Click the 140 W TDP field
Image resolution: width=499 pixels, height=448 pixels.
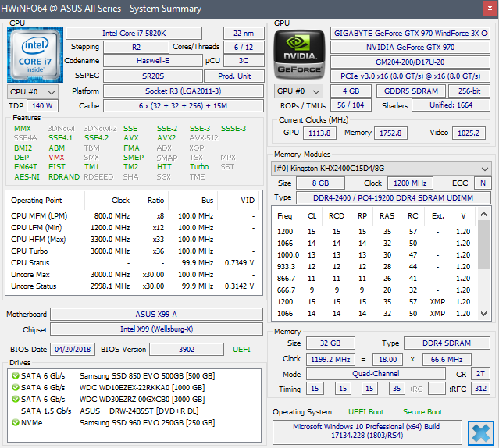[42, 106]
